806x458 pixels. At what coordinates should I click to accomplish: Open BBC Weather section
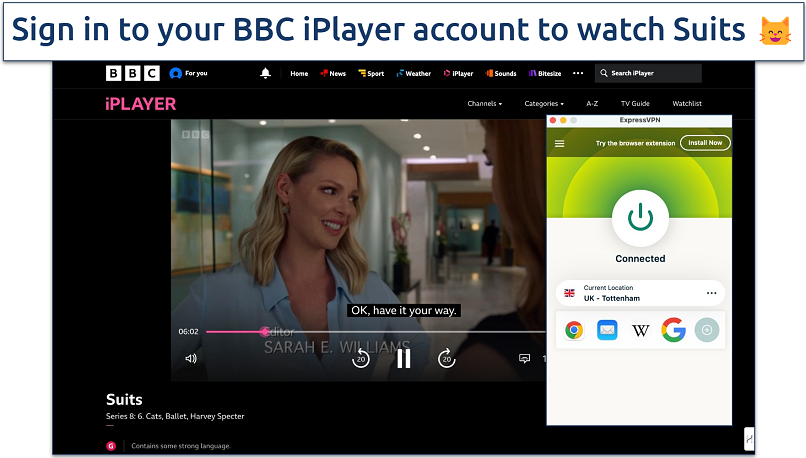[x=414, y=74]
